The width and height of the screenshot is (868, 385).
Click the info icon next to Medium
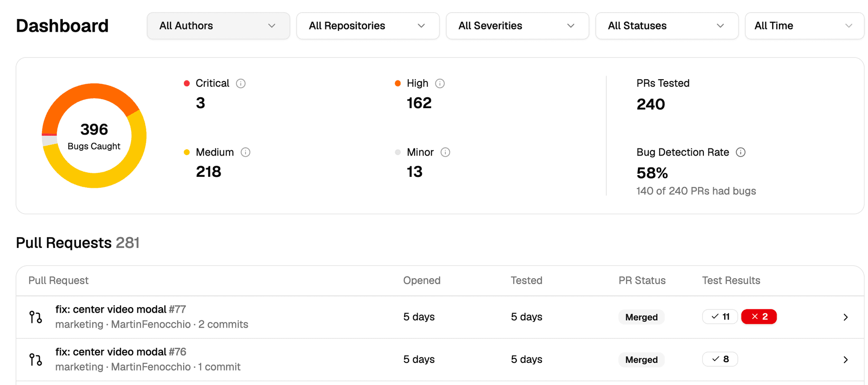[245, 152]
